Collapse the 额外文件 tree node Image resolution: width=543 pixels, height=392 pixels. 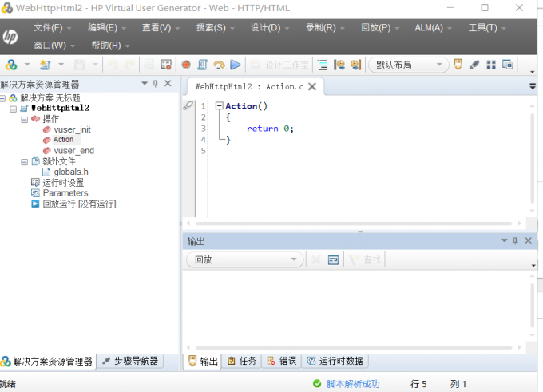[24, 162]
